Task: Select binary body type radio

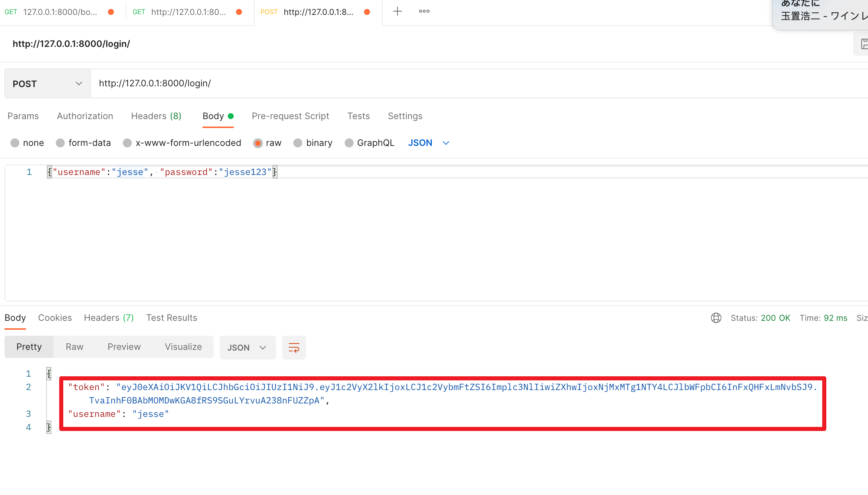Action: tap(298, 143)
